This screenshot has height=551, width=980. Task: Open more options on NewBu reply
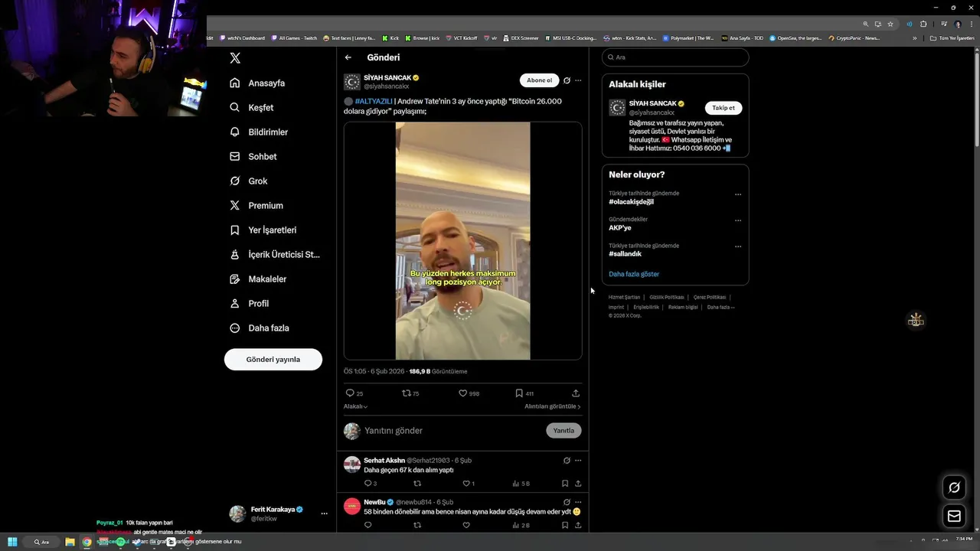click(x=578, y=502)
